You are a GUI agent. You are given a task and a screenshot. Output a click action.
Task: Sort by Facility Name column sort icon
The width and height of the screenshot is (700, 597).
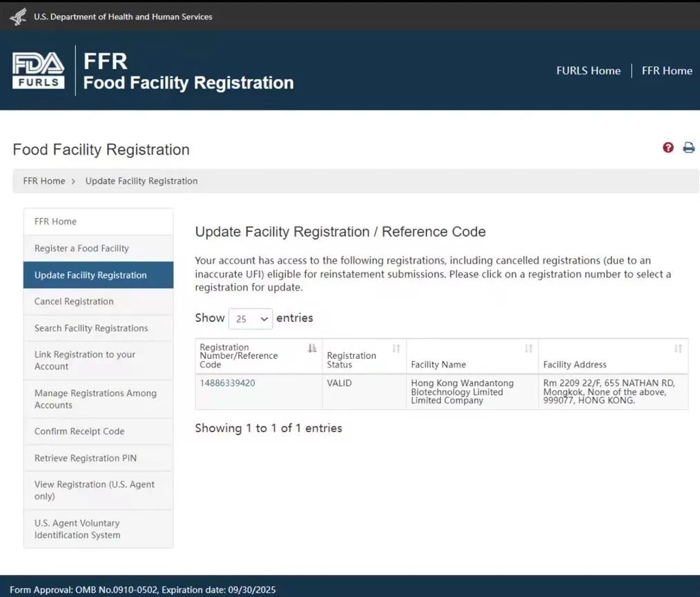coord(529,348)
